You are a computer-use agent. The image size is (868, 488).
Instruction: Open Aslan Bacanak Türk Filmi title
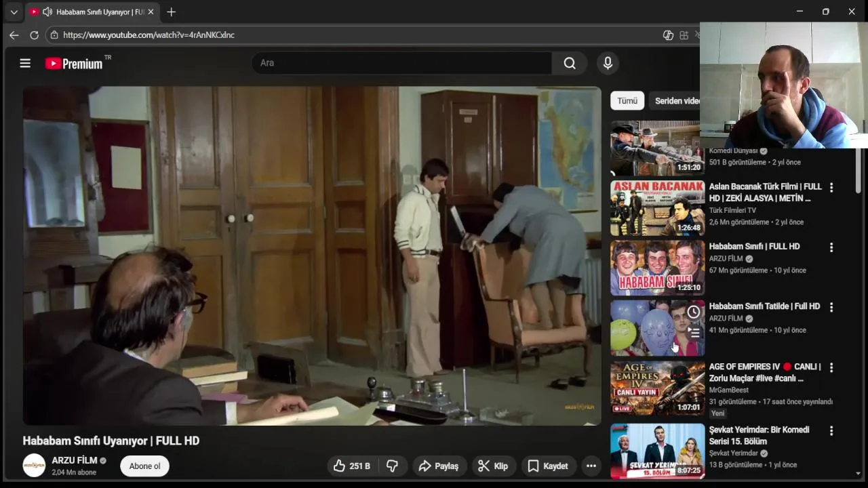coord(765,192)
